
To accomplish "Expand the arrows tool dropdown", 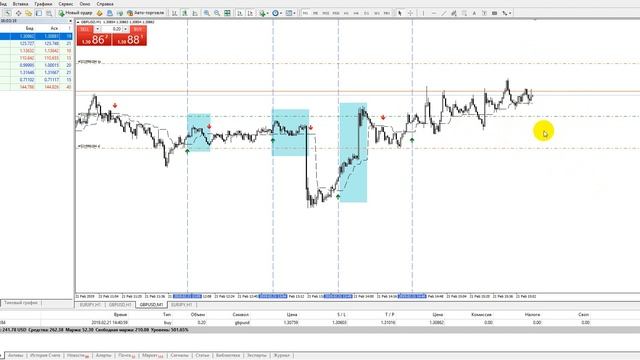I will (x=510, y=13).
